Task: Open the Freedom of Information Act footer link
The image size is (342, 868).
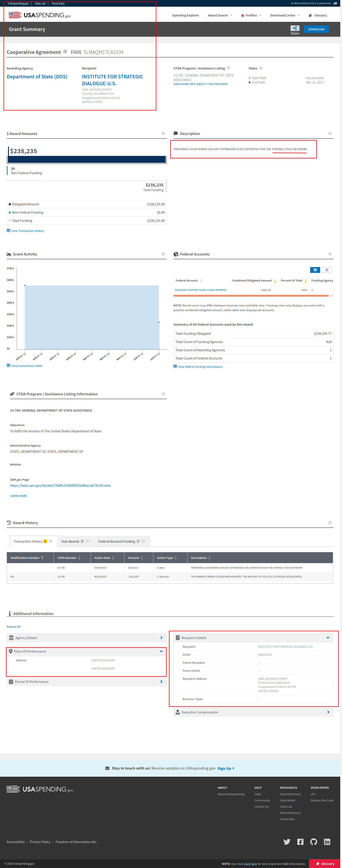Action: pyautogui.click(x=76, y=842)
